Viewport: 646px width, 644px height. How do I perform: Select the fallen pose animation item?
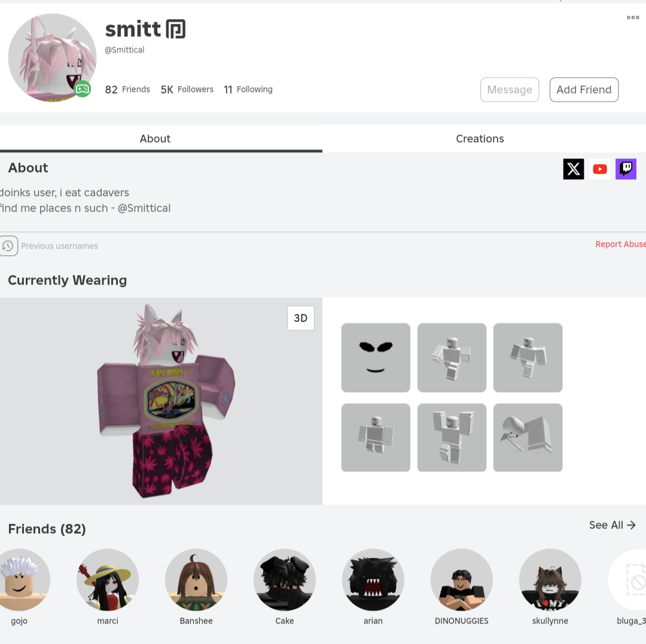click(x=528, y=437)
